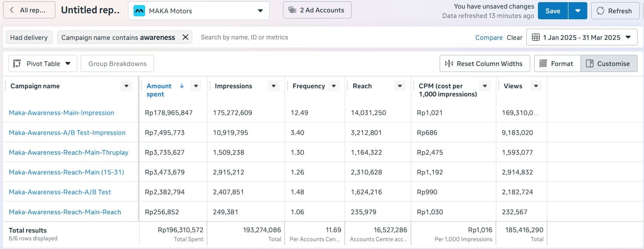
Task: Select total spent value Rp196,310,572
Action: point(180,230)
